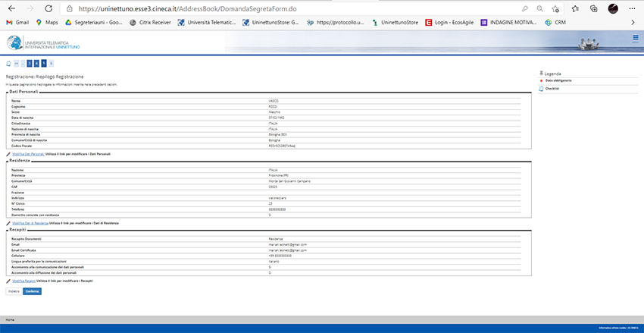Reload the page with the refresh icon
Screen dimensions: 644x333
(x=48, y=8)
